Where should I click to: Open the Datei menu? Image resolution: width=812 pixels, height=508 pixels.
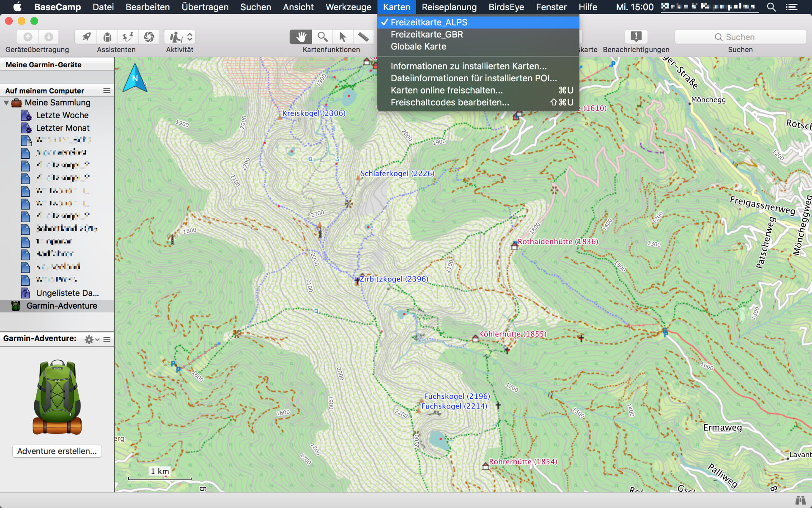(x=103, y=7)
